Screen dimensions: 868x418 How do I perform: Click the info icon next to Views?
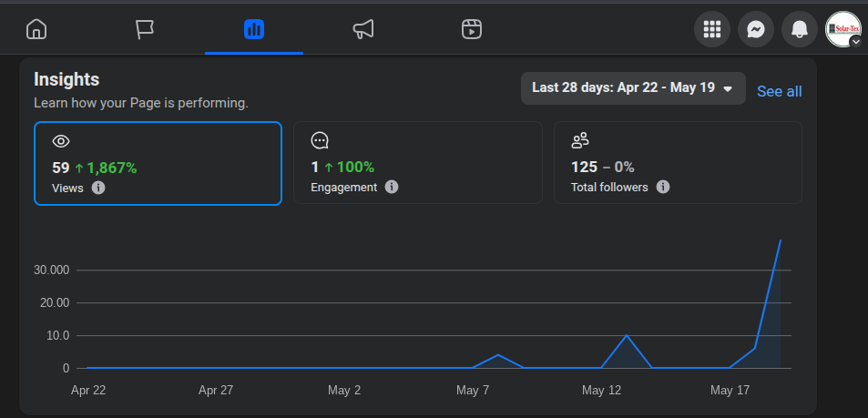pos(98,188)
